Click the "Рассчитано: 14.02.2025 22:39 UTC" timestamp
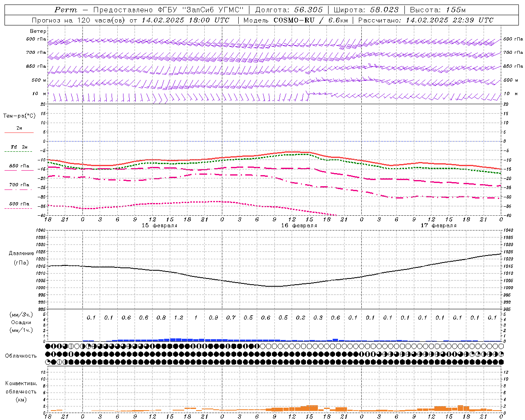The image size is (525, 420). click(426, 20)
